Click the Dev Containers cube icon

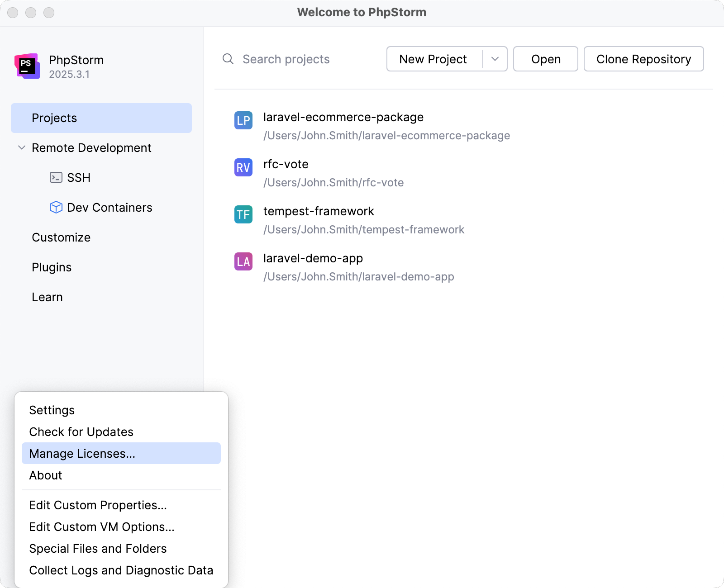point(55,207)
